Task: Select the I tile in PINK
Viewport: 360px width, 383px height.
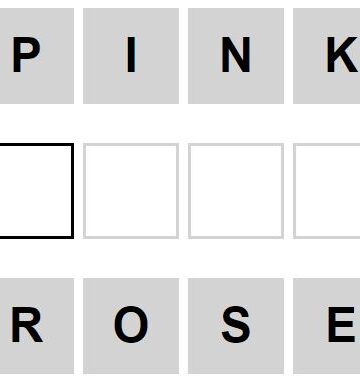Action: 131,56
